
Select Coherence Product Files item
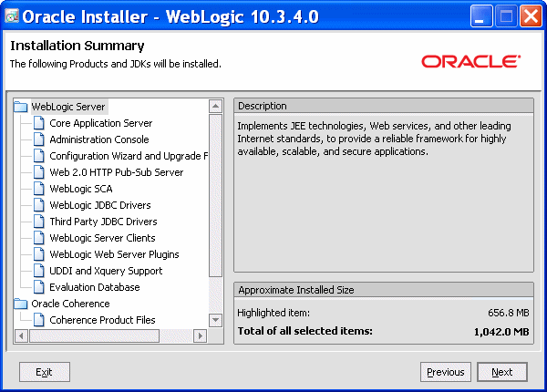pyautogui.click(x=102, y=320)
